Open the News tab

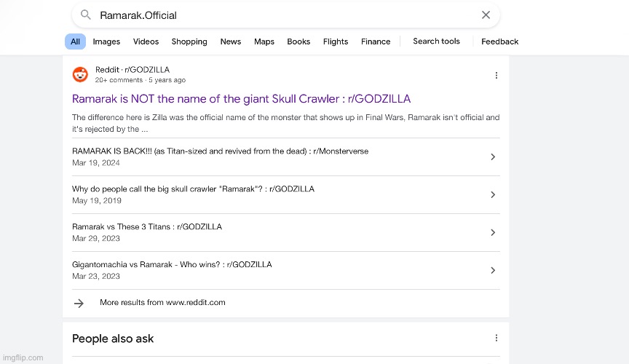pyautogui.click(x=230, y=41)
